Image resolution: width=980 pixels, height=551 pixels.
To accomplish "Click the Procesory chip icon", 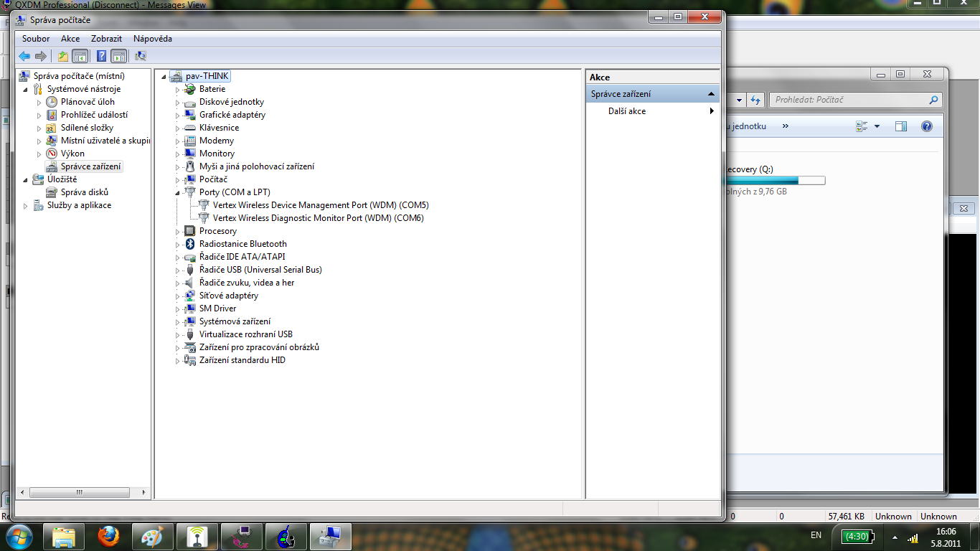I will [190, 231].
